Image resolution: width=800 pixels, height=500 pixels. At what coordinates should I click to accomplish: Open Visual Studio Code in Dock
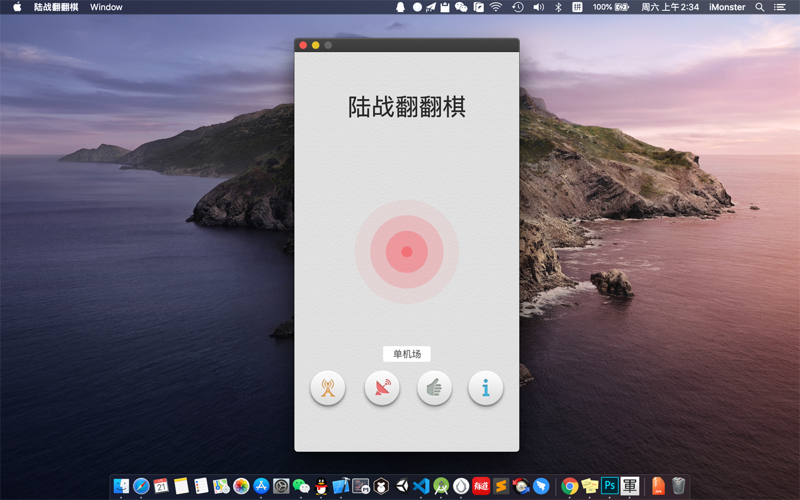tap(421, 486)
